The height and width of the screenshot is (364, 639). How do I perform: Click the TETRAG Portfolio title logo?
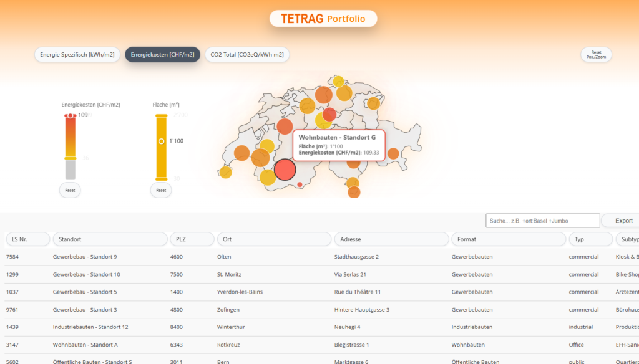point(323,19)
